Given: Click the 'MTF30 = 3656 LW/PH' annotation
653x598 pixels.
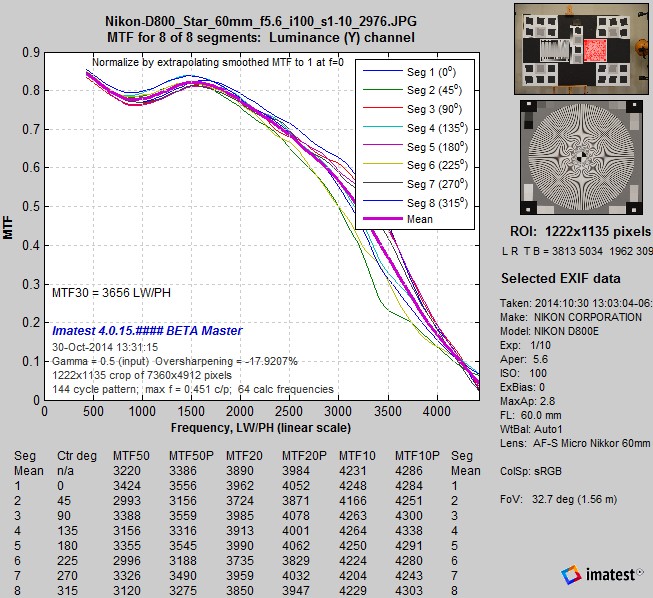Looking at the screenshot, I should coord(111,293).
